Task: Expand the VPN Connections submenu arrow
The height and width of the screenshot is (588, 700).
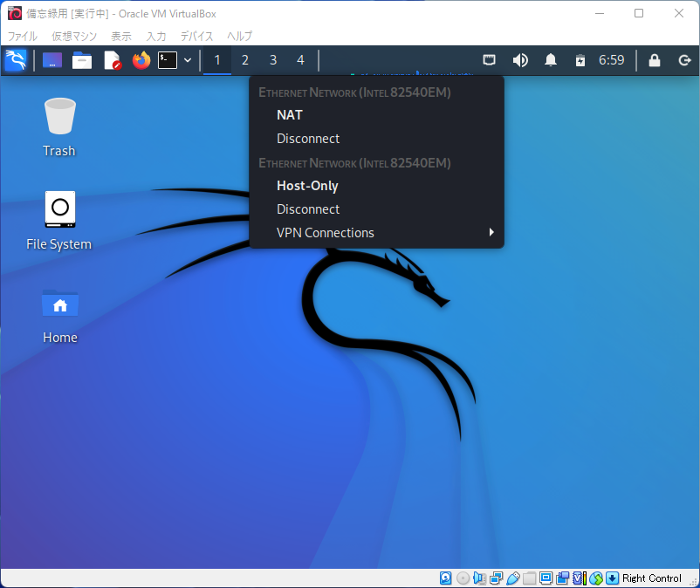Action: coord(491,232)
